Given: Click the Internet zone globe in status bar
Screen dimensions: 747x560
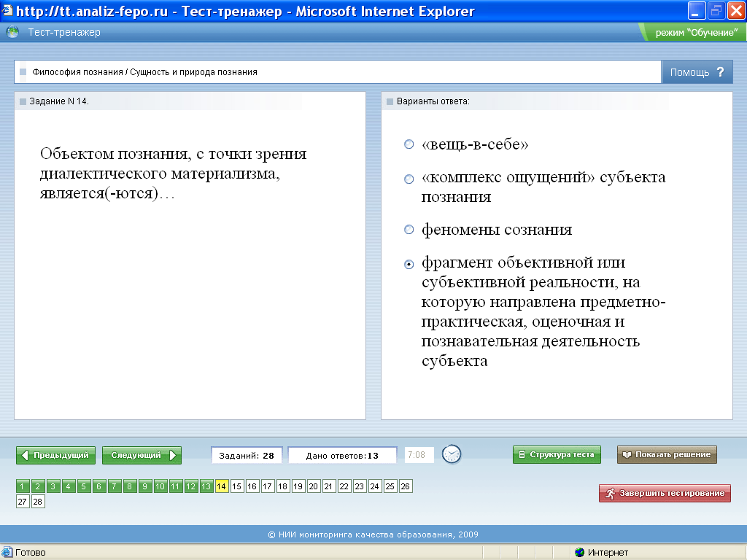Looking at the screenshot, I should click(x=580, y=553).
